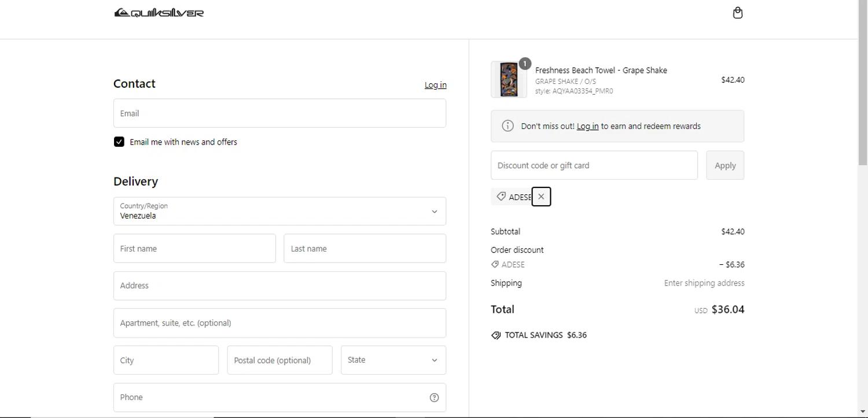Click the info icon in rewards banner
This screenshot has height=418, width=868.
(507, 126)
